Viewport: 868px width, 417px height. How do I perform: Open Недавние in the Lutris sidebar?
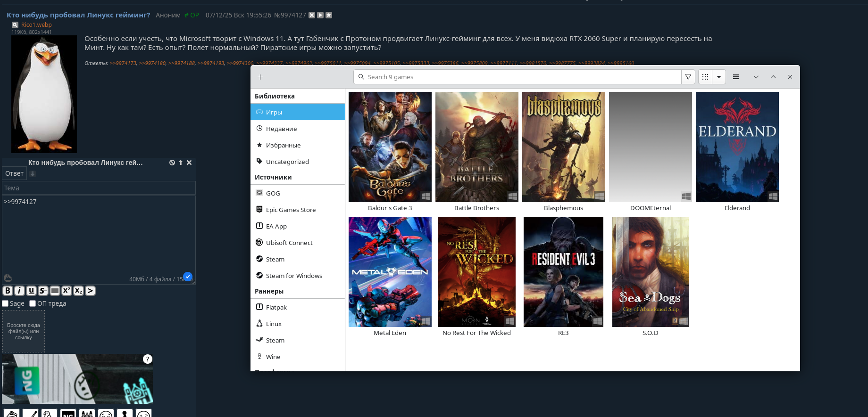coord(298,129)
